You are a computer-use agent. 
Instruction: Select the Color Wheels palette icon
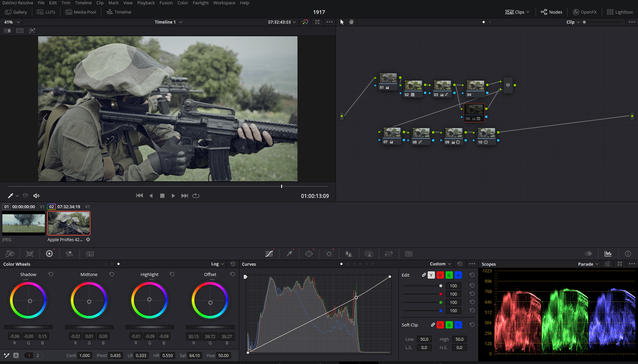pyautogui.click(x=49, y=254)
